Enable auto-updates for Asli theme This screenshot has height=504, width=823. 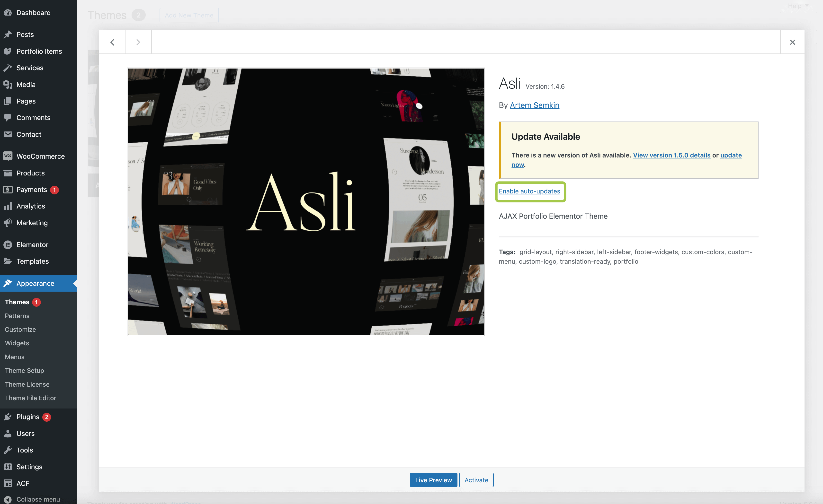click(x=529, y=191)
